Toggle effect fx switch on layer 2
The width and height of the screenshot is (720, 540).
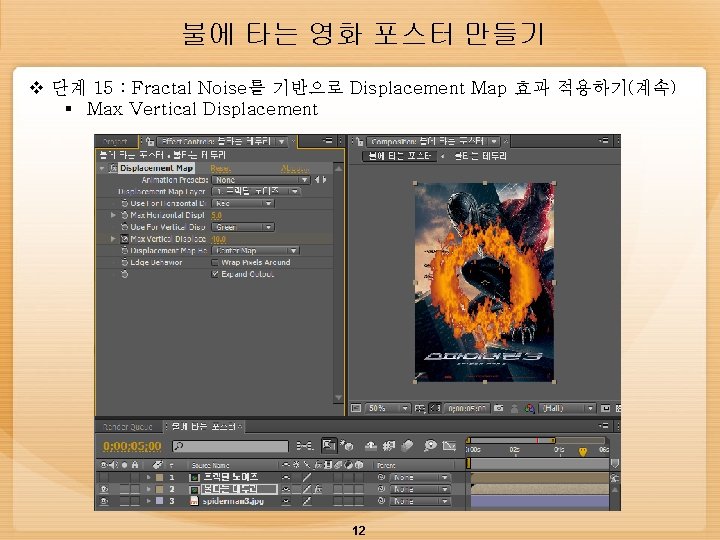[318, 489]
